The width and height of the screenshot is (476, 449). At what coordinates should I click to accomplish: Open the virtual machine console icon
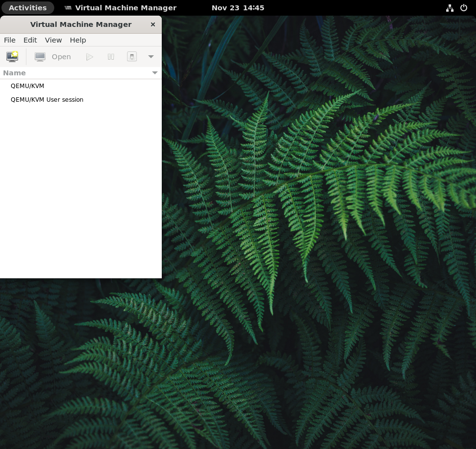point(40,56)
